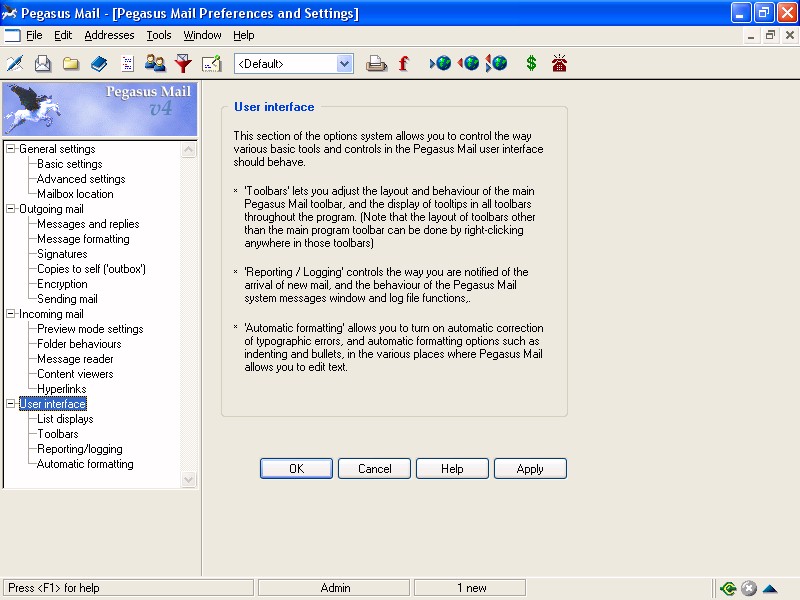The image size is (800, 600).
Task: Click the Apply button
Action: 530,468
